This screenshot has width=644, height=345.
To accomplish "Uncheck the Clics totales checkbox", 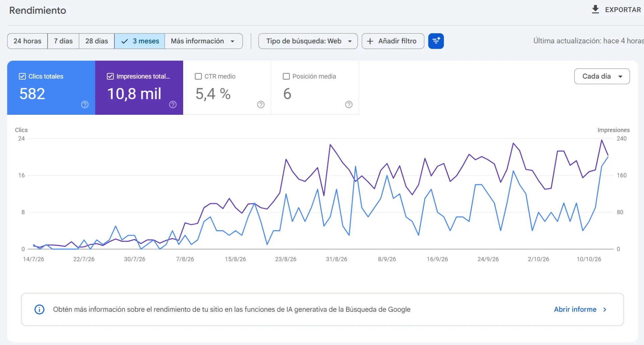I will [22, 77].
